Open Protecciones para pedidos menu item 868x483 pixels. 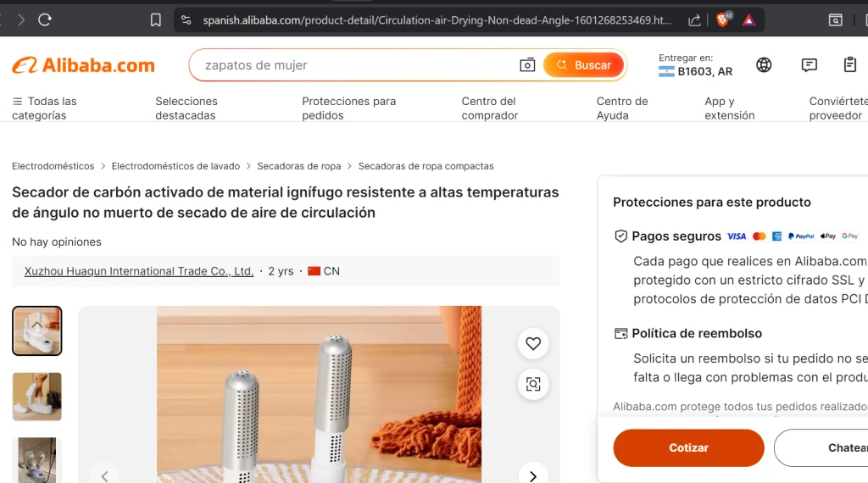348,108
